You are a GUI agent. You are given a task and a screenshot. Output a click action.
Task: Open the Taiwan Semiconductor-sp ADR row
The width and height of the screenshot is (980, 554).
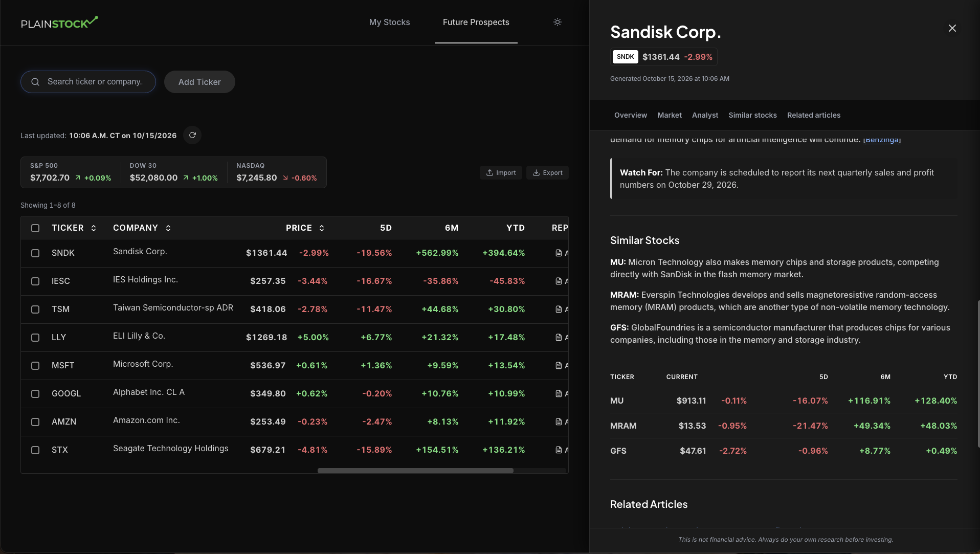click(x=295, y=309)
